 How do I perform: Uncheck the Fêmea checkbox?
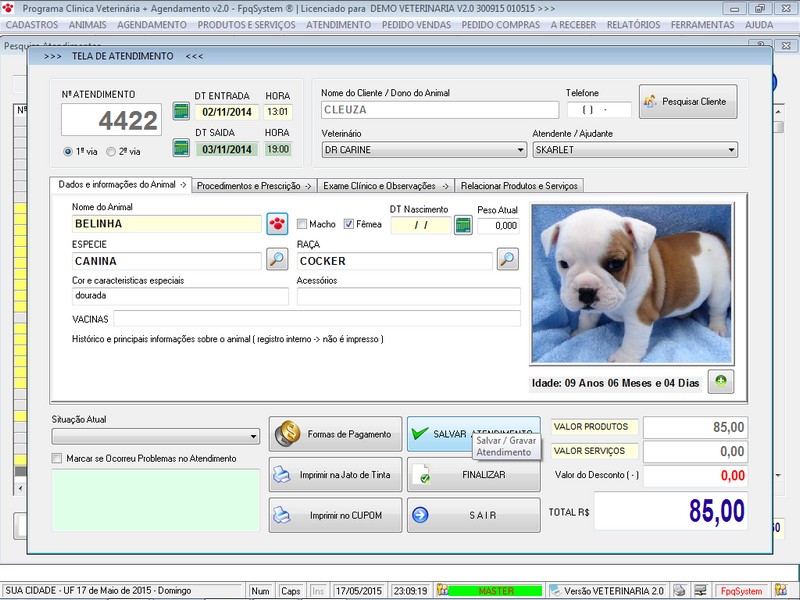click(349, 224)
